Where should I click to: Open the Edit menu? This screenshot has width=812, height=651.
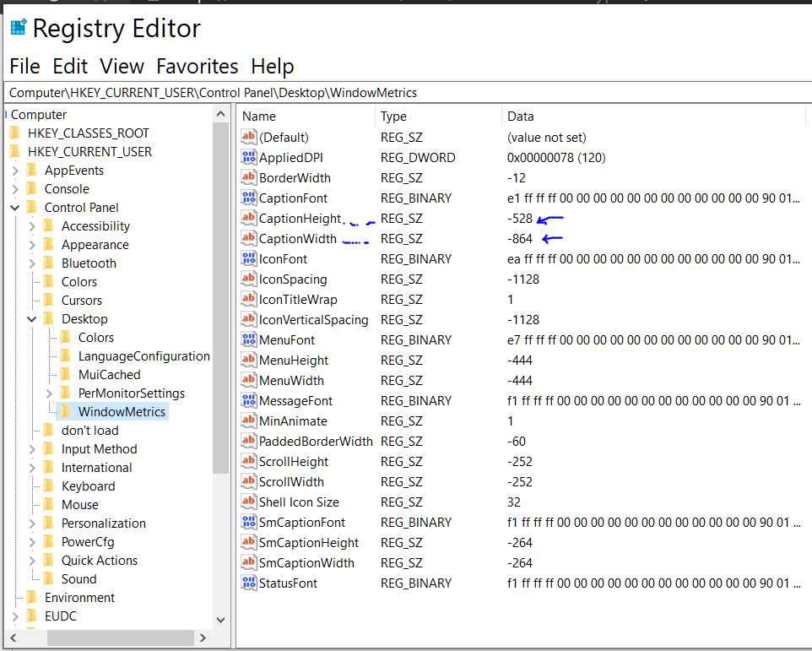tap(70, 67)
